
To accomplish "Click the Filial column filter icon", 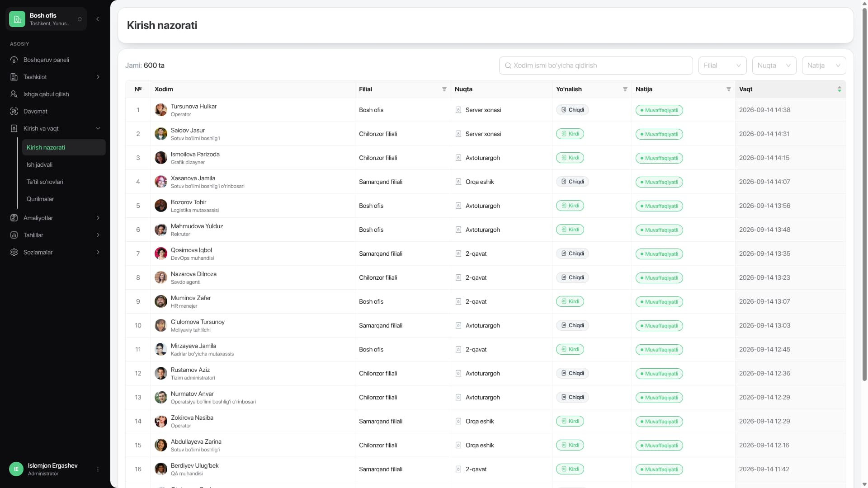I will 444,89.
